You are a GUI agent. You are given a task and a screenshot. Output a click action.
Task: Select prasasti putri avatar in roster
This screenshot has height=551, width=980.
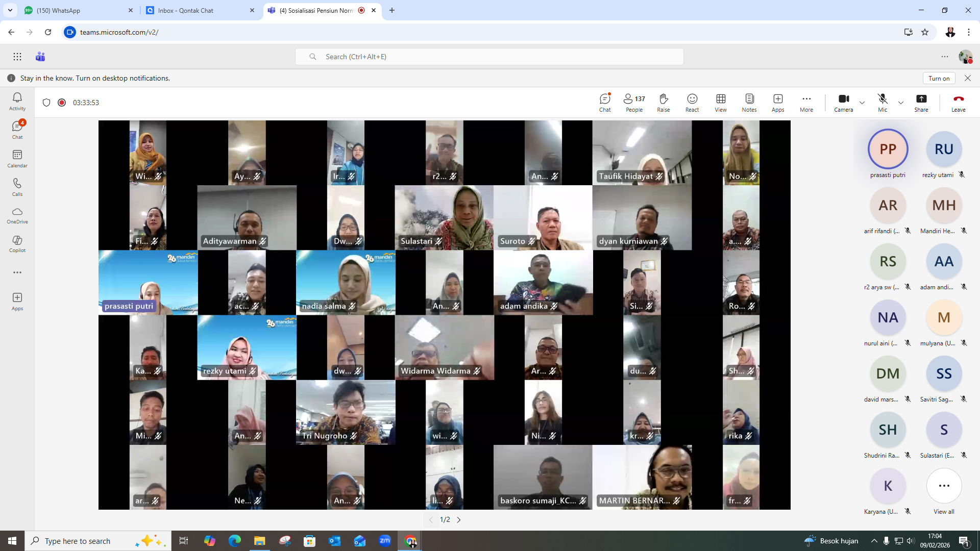pyautogui.click(x=888, y=149)
